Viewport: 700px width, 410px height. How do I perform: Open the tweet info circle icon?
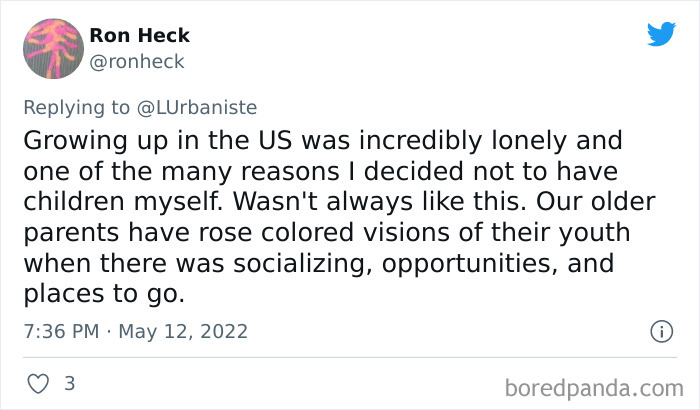660,331
